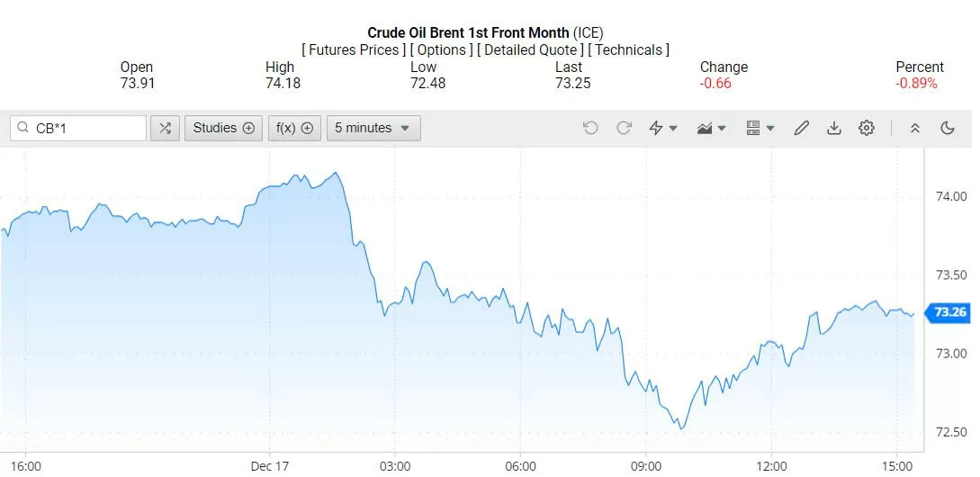Viewport: 980px width, 477px height.
Task: Click the 73.26 current price label
Action: pyautogui.click(x=949, y=312)
